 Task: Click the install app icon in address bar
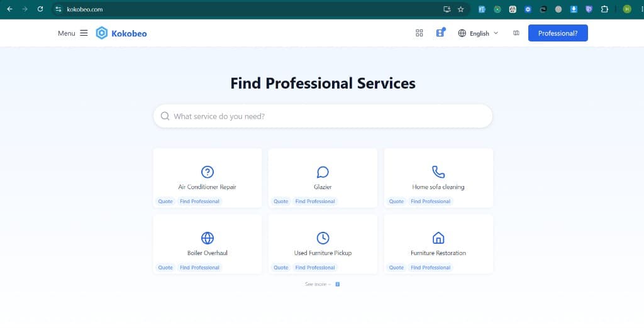pyautogui.click(x=447, y=9)
